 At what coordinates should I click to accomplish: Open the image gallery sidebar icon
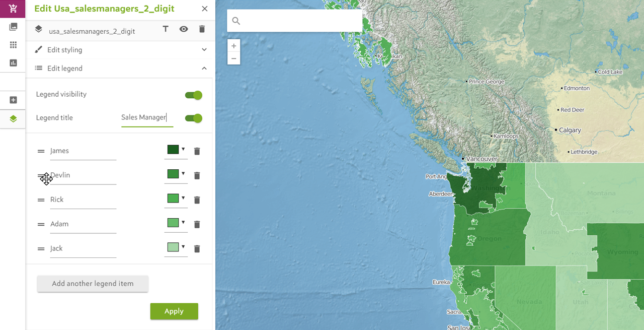[13, 27]
